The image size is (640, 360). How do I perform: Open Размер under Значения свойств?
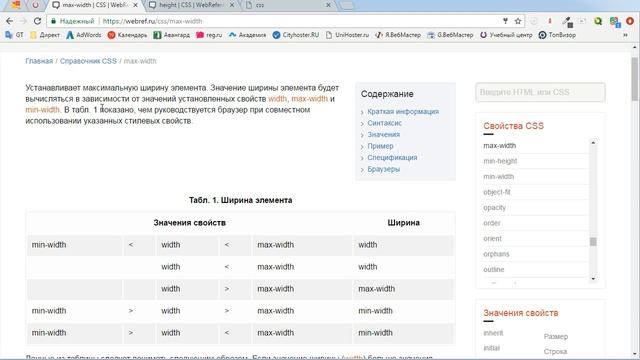[556, 337]
